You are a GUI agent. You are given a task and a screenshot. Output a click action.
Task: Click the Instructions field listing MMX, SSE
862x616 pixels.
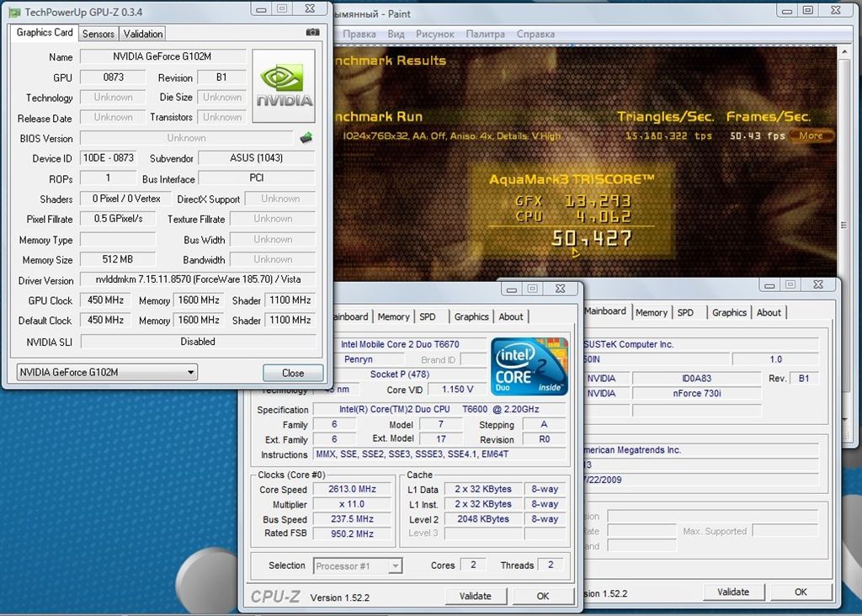[439, 454]
